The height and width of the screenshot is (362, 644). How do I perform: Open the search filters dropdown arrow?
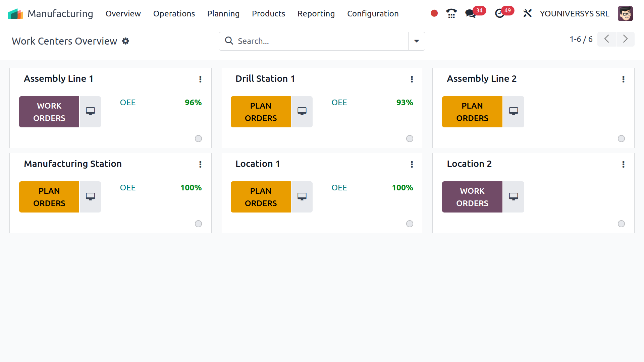point(416,41)
